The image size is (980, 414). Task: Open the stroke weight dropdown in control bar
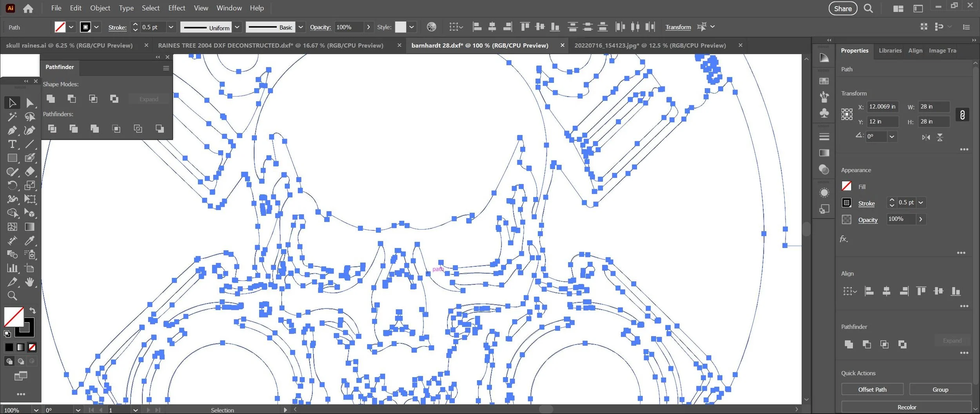coord(171,27)
